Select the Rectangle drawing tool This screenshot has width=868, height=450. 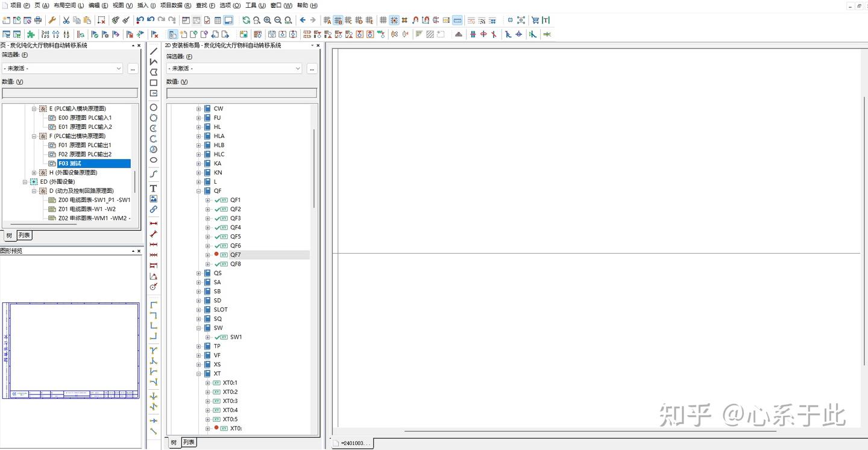coord(154,83)
